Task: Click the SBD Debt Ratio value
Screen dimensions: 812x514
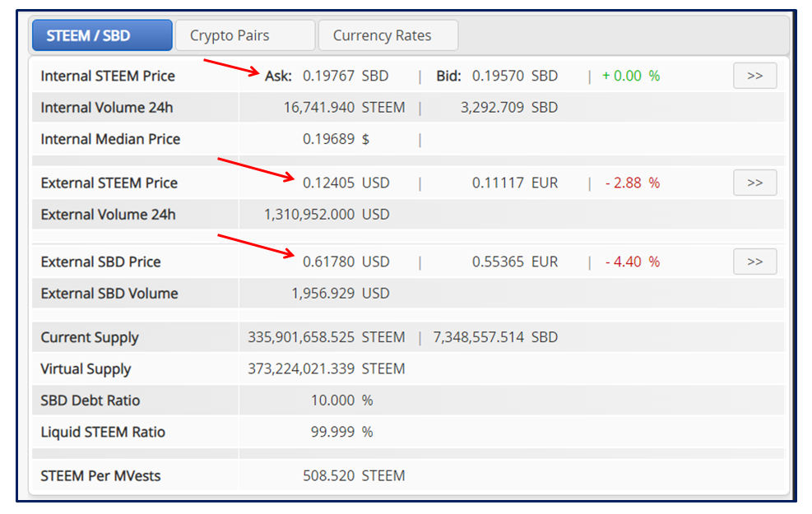Action: [x=341, y=401]
